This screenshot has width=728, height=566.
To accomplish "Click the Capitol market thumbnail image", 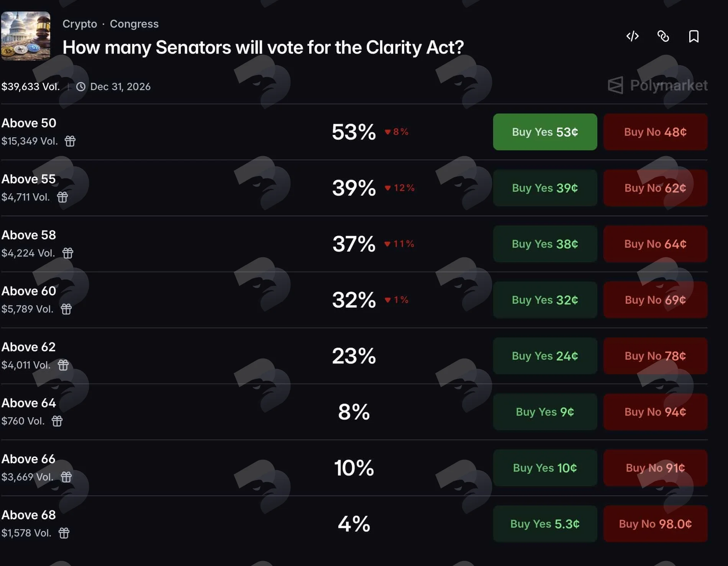I will click(x=26, y=36).
